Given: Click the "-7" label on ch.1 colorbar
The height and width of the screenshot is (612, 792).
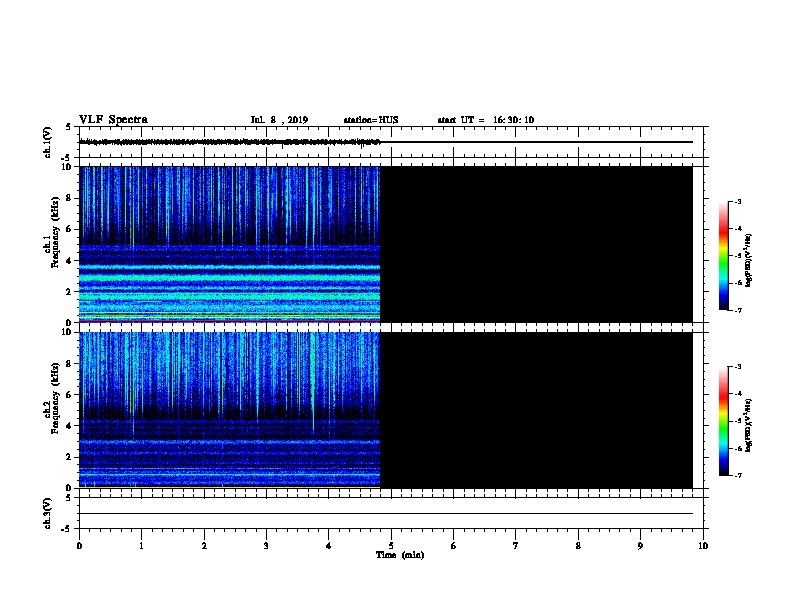Looking at the screenshot, I should point(738,310).
